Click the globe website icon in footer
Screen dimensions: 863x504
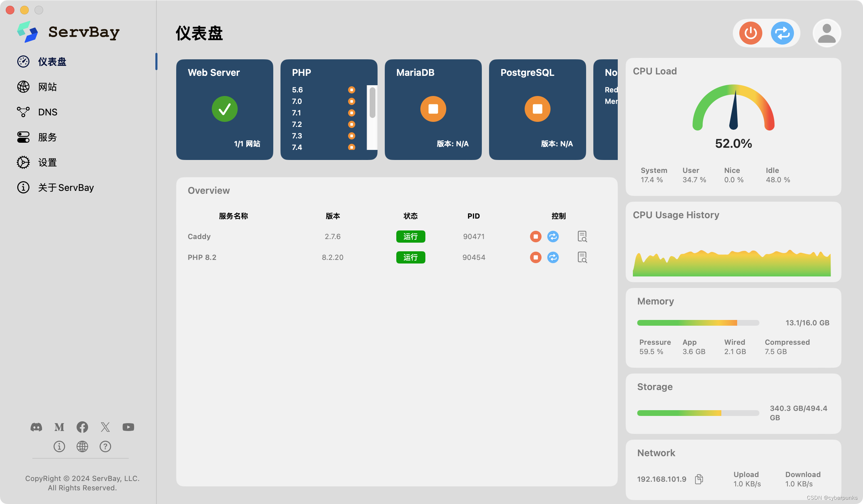[82, 446]
